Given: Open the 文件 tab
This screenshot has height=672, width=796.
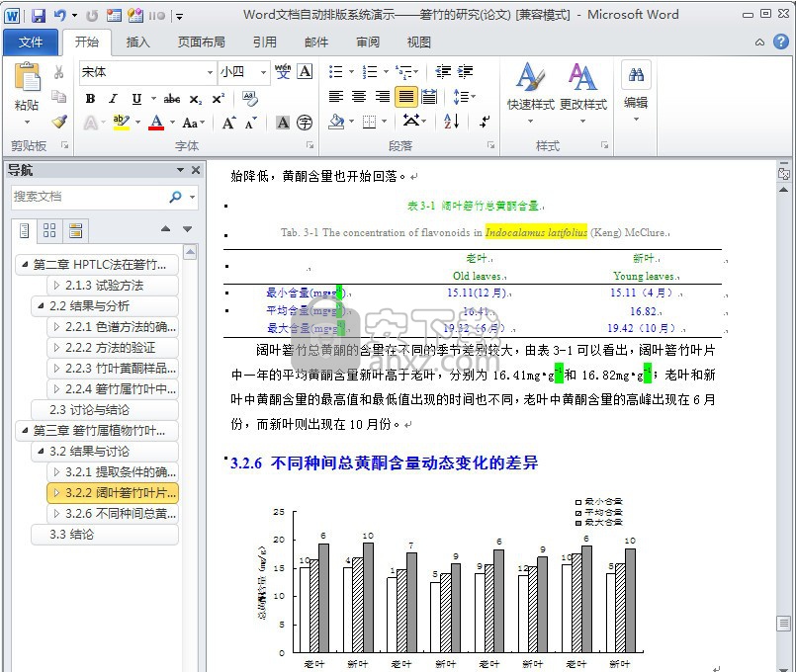Looking at the screenshot, I should pos(31,42).
